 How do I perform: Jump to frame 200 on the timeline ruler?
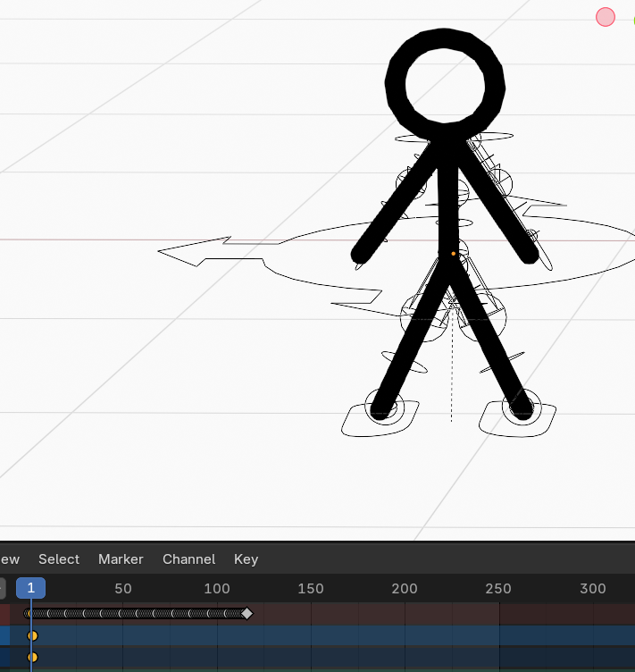tap(405, 588)
